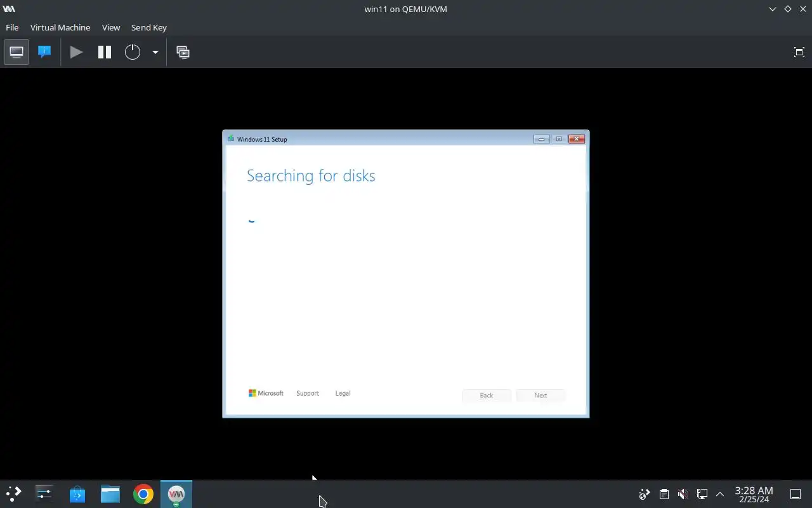812x508 pixels.
Task: Open manage VM snapshots view
Action: (x=183, y=52)
